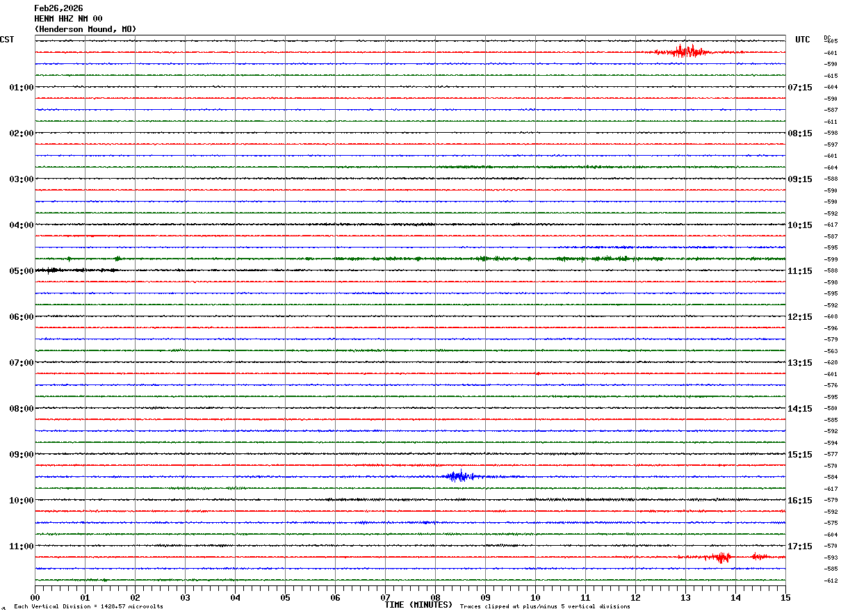Click the Traces clipped footnote text
Image resolution: width=841 pixels, height=616 pixels.
pos(545,606)
